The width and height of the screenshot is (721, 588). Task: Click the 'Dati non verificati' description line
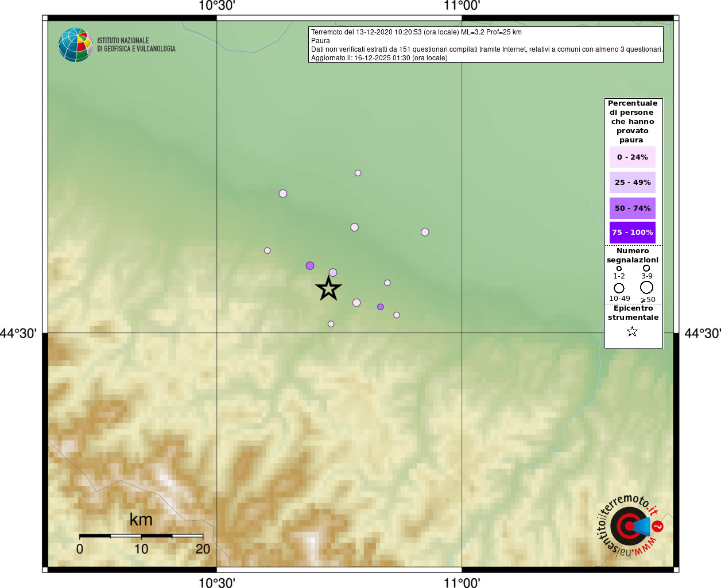coord(487,49)
